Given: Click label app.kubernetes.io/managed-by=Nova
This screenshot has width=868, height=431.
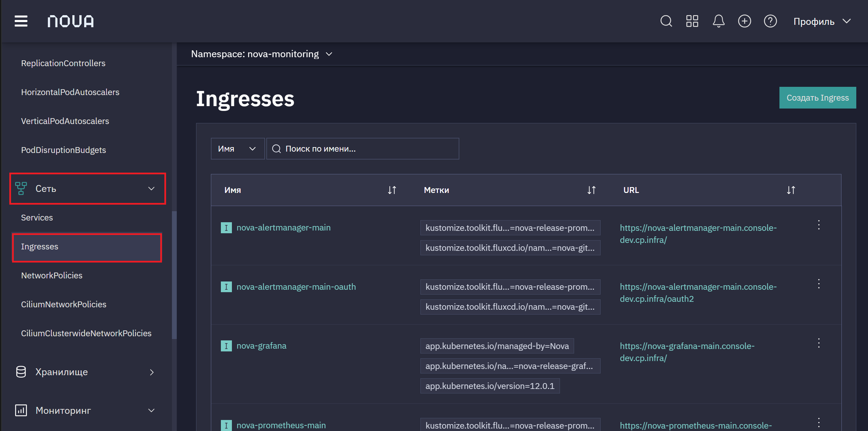Looking at the screenshot, I should [x=497, y=346].
